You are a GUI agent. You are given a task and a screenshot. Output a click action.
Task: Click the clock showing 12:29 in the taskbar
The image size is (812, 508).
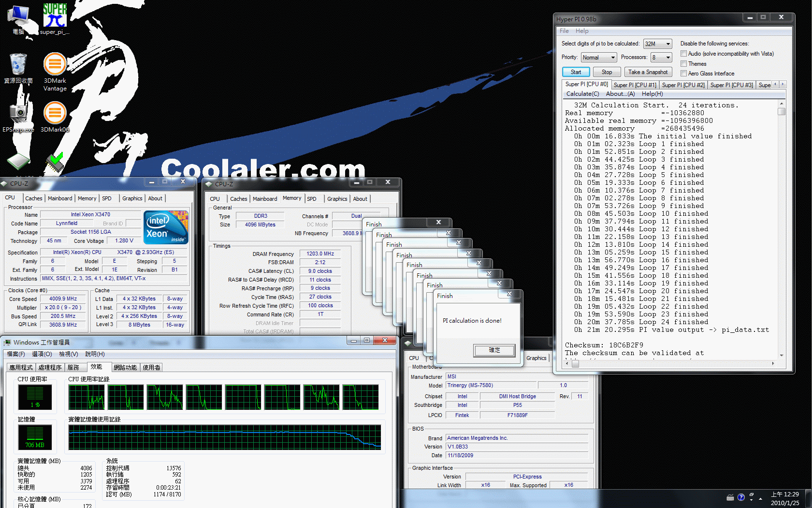click(785, 498)
